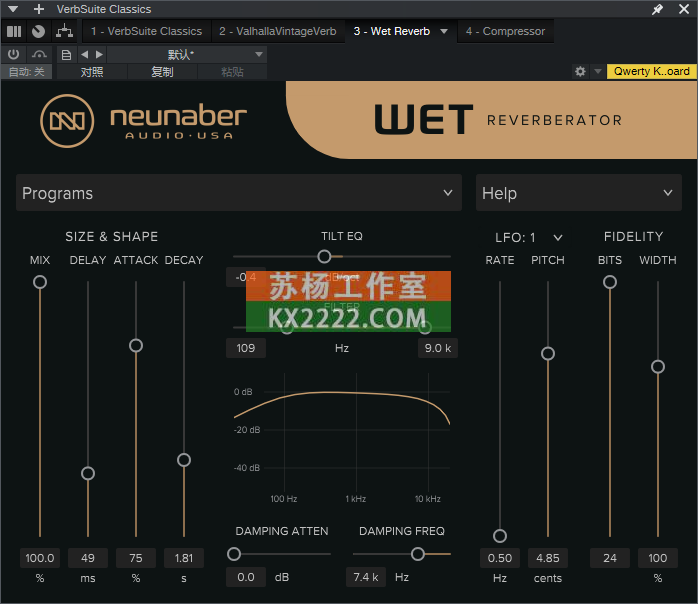
Task: Click the pitch value field 4.85
Action: (x=548, y=558)
